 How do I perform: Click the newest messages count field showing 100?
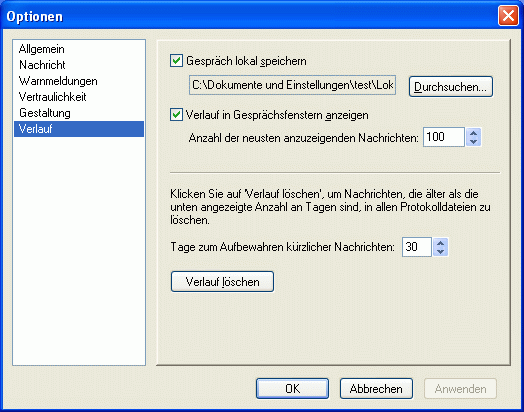coord(443,137)
